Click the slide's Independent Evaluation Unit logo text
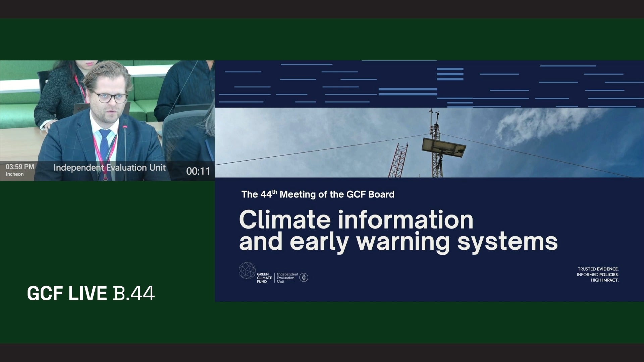 click(287, 278)
